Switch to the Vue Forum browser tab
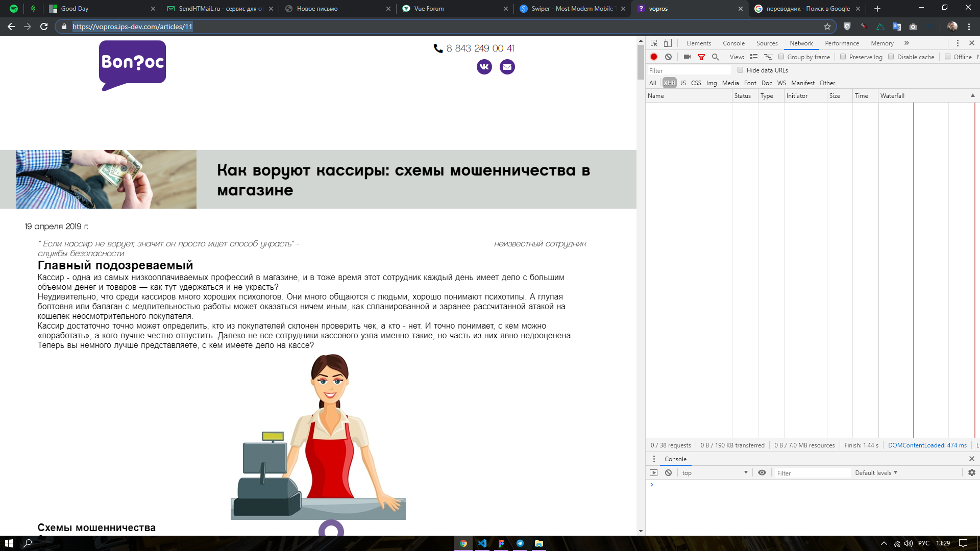 click(x=454, y=9)
